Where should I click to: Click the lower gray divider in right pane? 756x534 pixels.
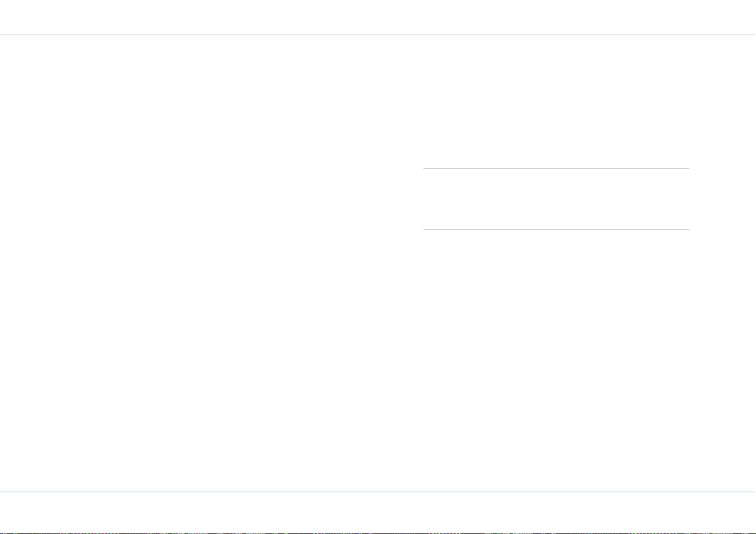[556, 229]
